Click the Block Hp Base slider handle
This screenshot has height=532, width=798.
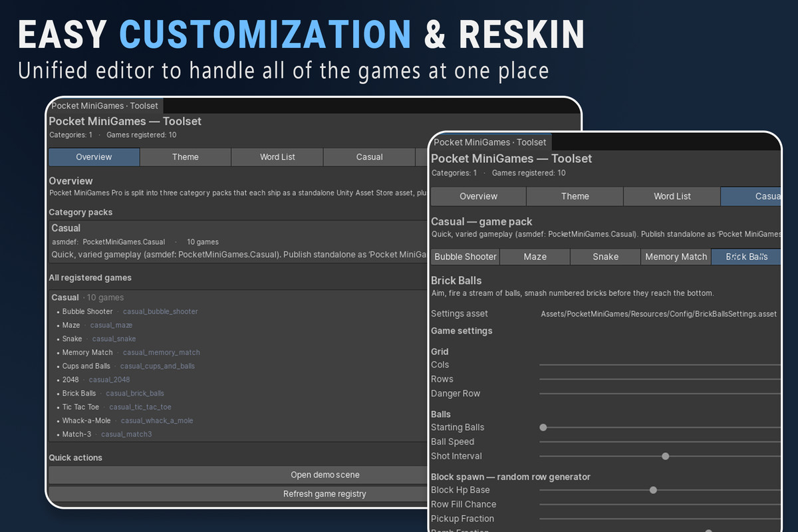pyautogui.click(x=653, y=490)
